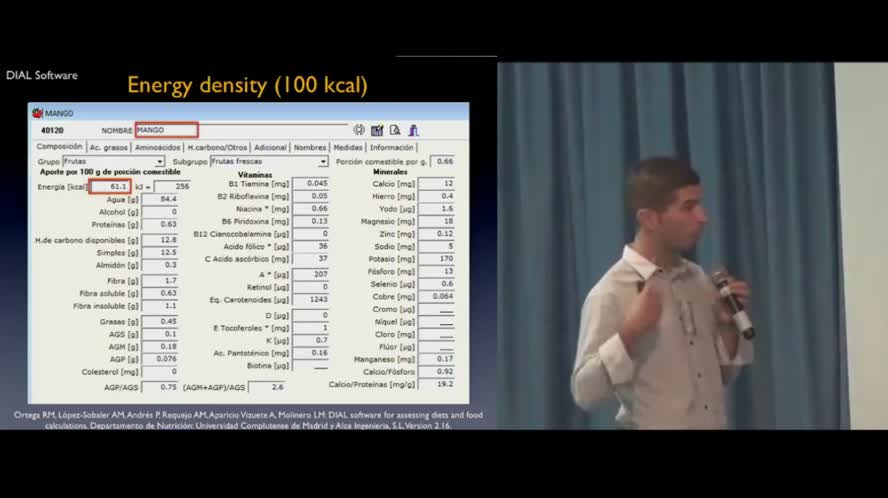Image resolution: width=888 pixels, height=498 pixels.
Task: Open the Información tab
Action: point(392,147)
